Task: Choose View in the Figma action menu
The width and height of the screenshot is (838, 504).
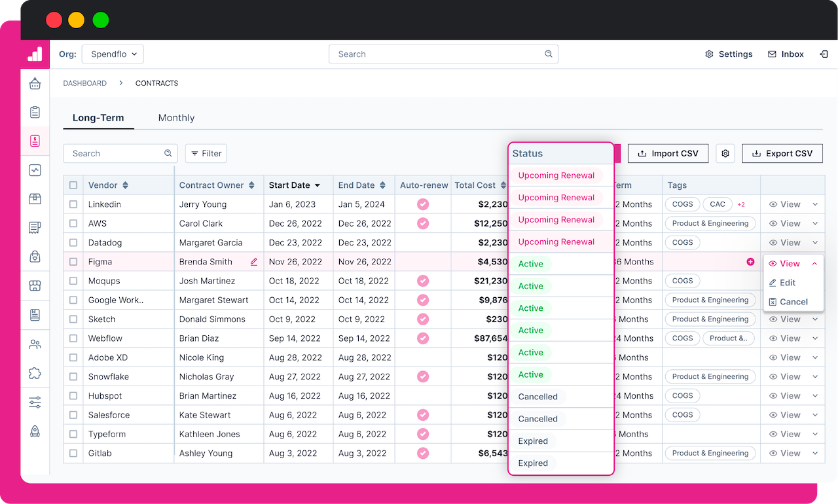Action: click(x=784, y=264)
